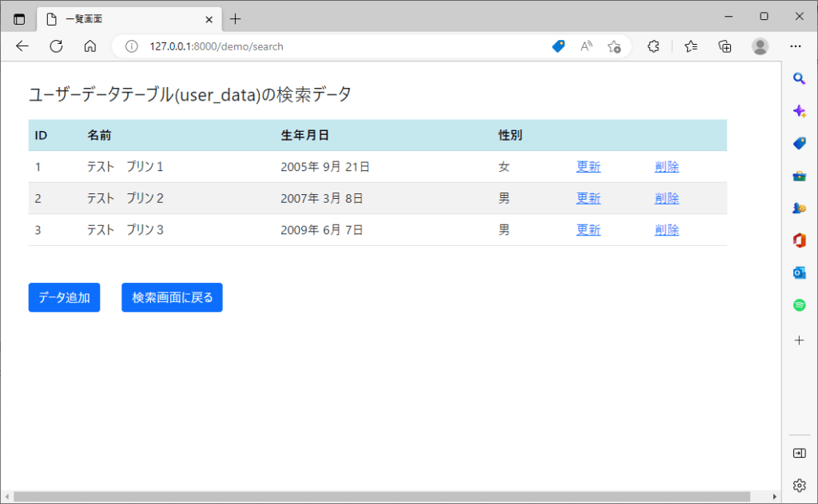Go to the browser home page icon
This screenshot has width=818, height=504.
coord(90,46)
